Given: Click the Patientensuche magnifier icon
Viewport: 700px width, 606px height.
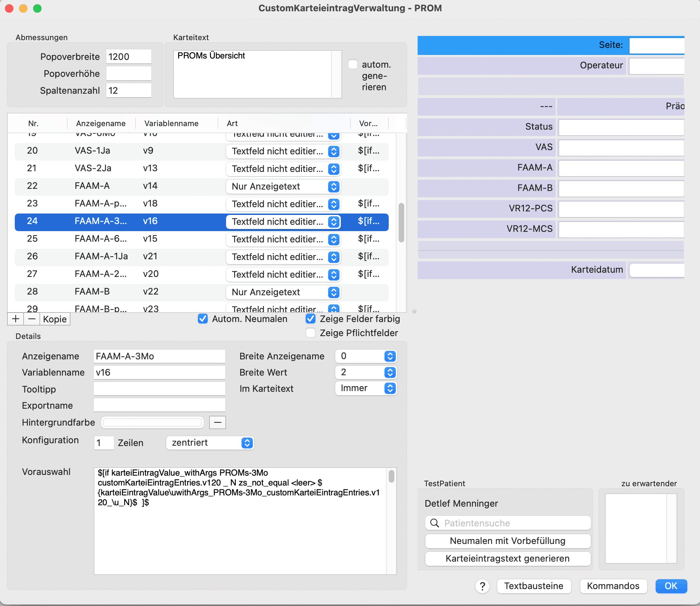Looking at the screenshot, I should pos(435,523).
